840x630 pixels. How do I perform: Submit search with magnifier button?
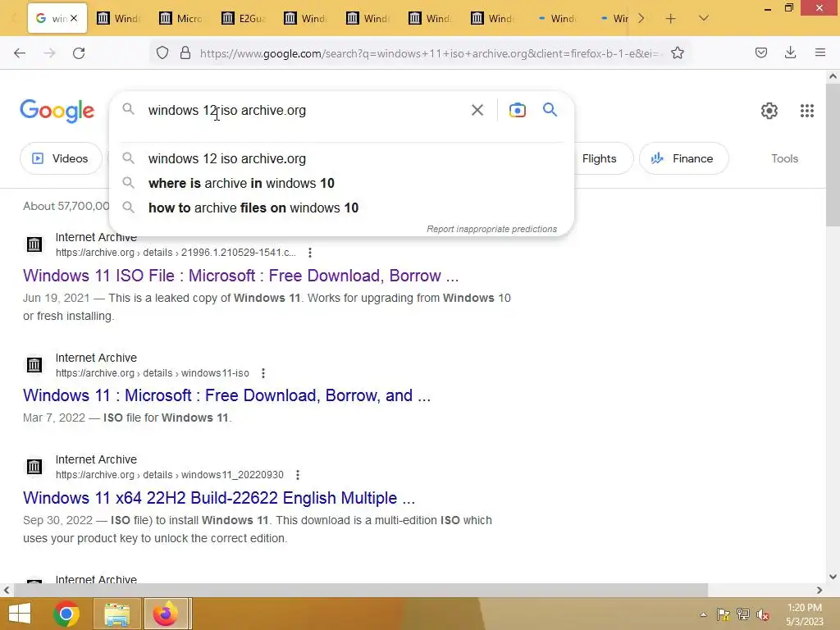[x=550, y=109]
